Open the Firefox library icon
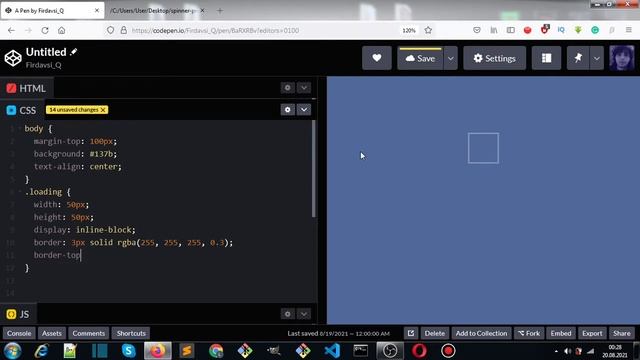The height and width of the screenshot is (360, 640). pyautogui.click(x=494, y=30)
